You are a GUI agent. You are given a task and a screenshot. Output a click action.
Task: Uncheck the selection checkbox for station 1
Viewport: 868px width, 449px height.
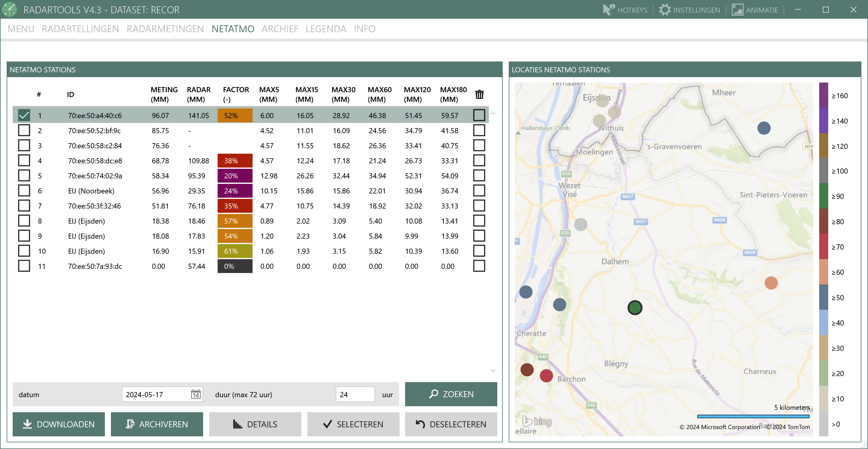(24, 115)
